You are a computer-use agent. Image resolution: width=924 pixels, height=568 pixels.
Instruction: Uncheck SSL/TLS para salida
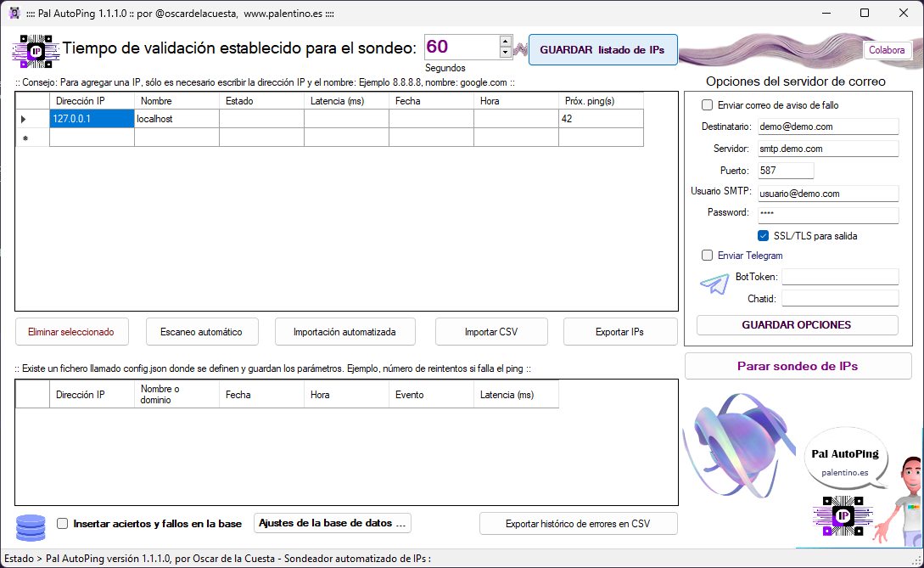pos(764,235)
